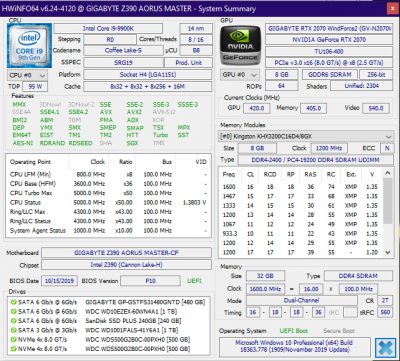Click the 1.3803 V VID value

coord(195,202)
